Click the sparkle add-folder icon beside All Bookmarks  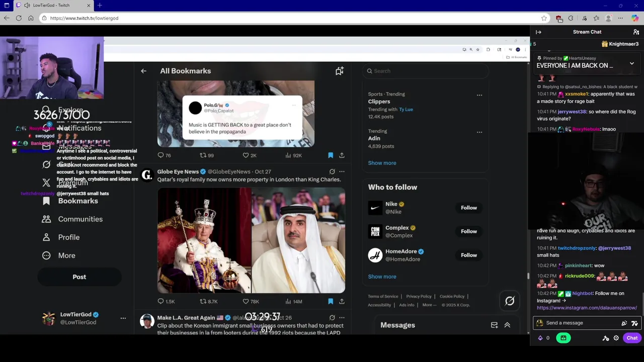point(340,71)
